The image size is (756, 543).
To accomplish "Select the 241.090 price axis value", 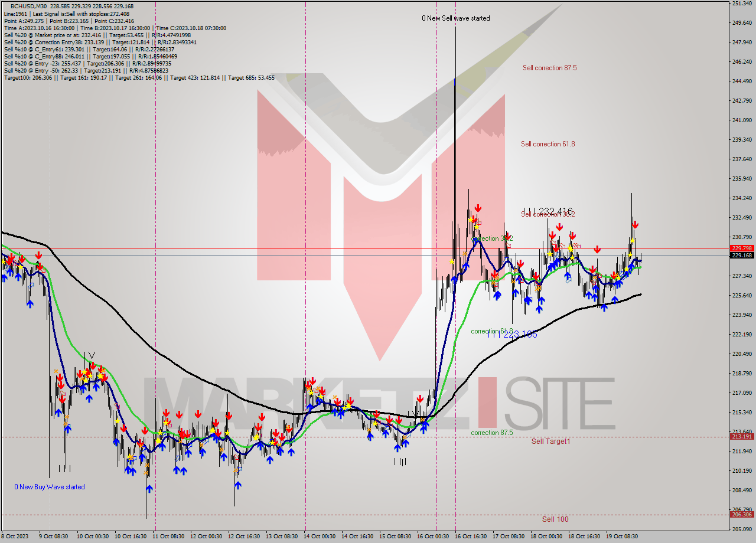I will click(741, 120).
